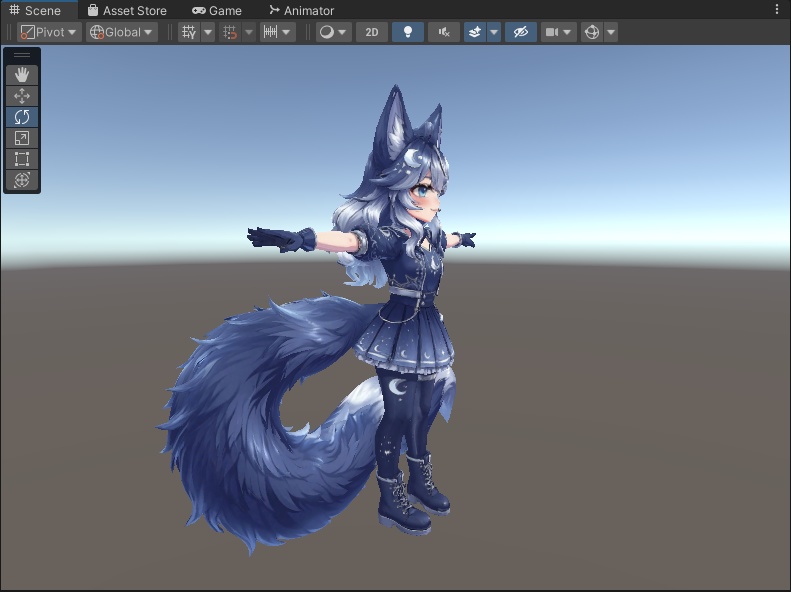The width and height of the screenshot is (791, 592).
Task: Toggle gizmos visibility icon
Action: pyautogui.click(x=592, y=32)
